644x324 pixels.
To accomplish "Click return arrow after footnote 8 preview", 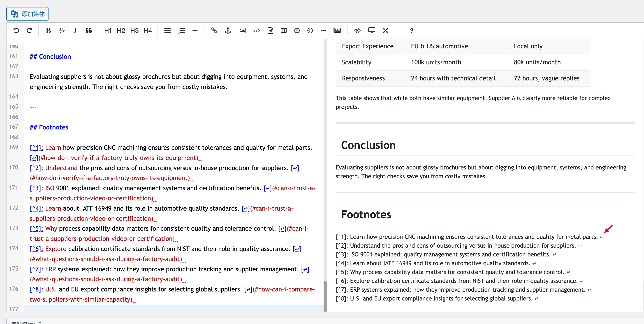I will click(537, 298).
